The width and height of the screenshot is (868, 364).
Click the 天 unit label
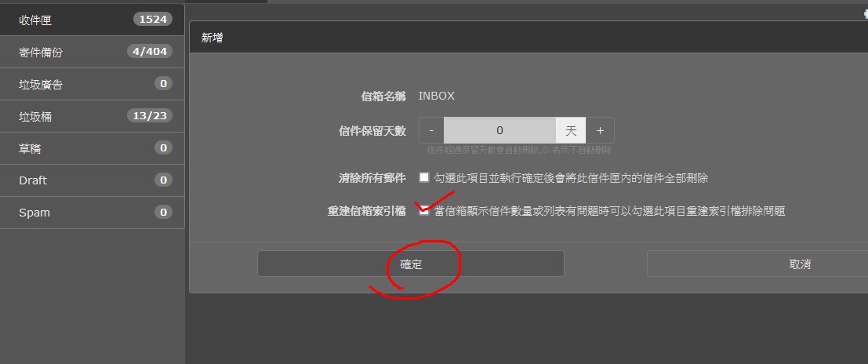point(571,131)
